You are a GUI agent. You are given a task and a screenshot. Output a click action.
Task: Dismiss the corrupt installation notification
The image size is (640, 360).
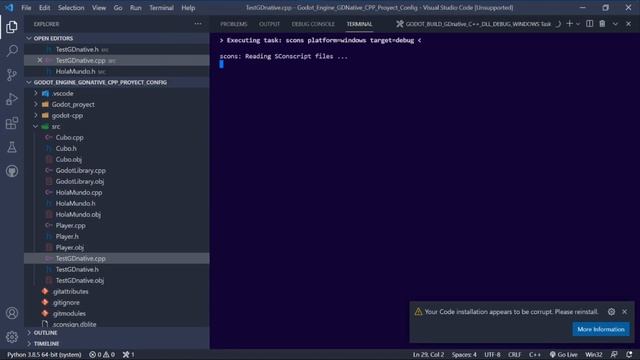tap(624, 312)
